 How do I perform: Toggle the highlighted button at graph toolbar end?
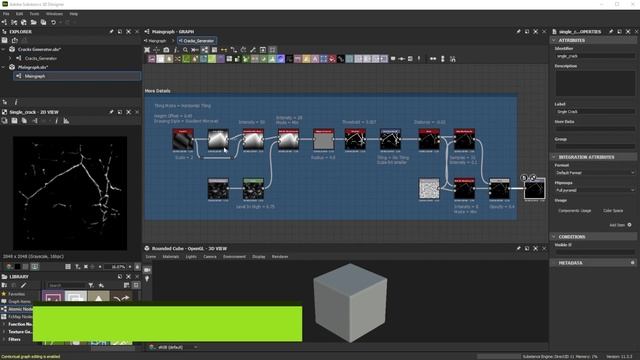272,50
